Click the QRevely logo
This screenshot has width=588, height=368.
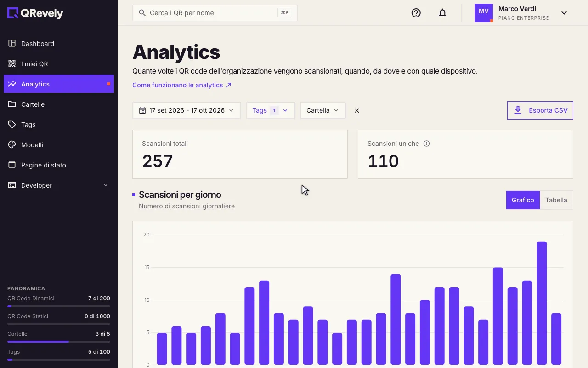(35, 13)
